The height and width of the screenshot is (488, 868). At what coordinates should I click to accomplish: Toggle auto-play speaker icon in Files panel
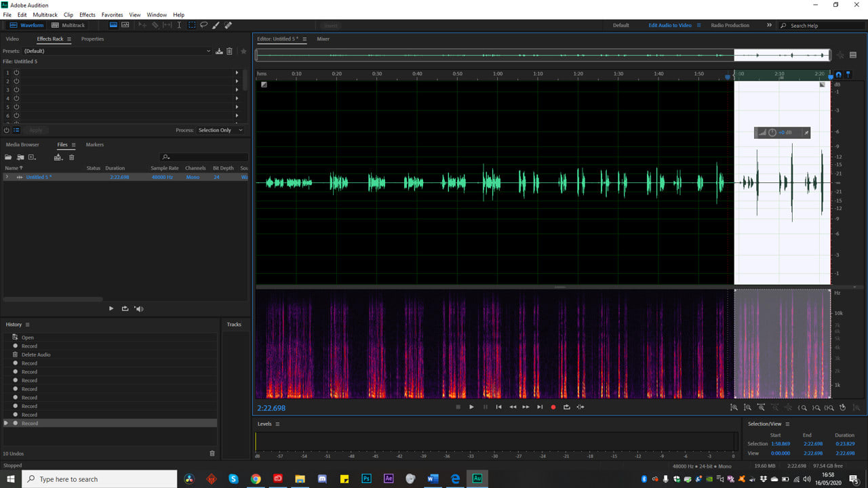pyautogui.click(x=139, y=308)
